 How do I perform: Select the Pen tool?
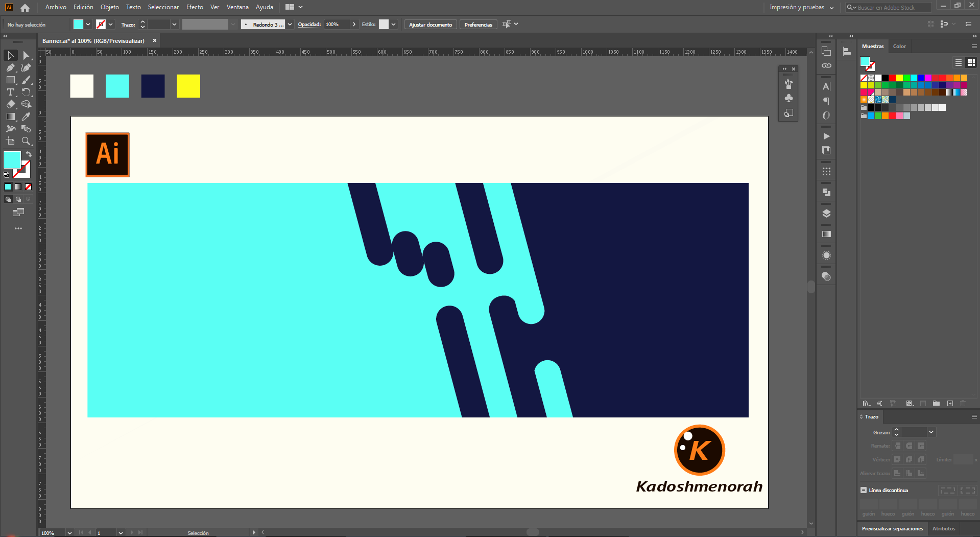click(11, 67)
